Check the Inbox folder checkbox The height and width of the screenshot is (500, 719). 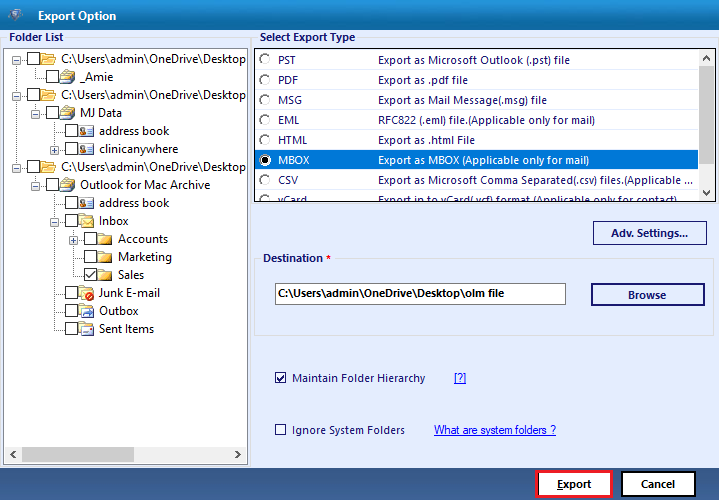71,221
